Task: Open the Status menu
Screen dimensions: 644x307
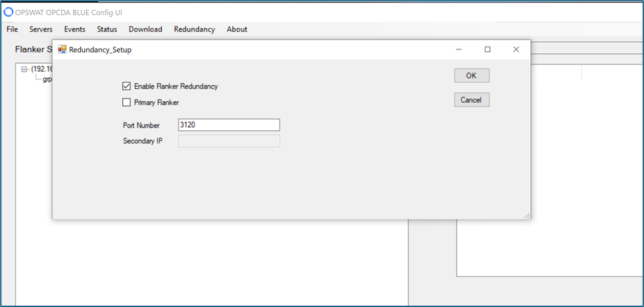Action: tap(107, 29)
